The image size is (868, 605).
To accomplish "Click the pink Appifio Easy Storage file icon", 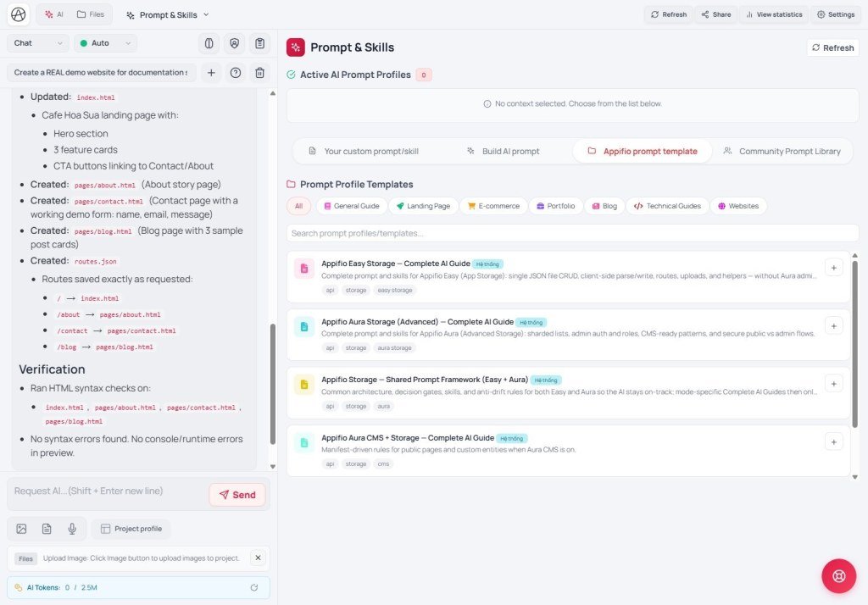I will [304, 269].
